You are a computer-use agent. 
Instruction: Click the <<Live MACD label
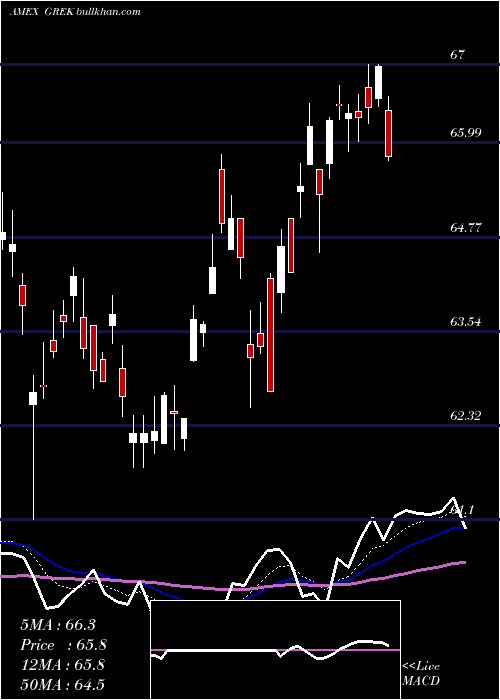point(421,673)
